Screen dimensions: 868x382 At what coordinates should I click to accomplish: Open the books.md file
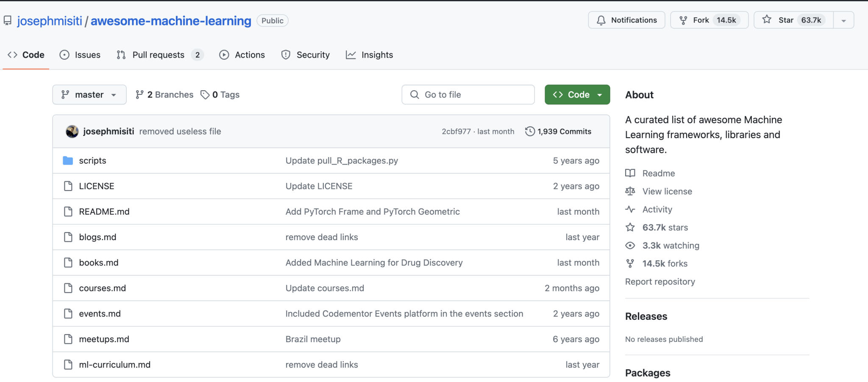(x=99, y=263)
